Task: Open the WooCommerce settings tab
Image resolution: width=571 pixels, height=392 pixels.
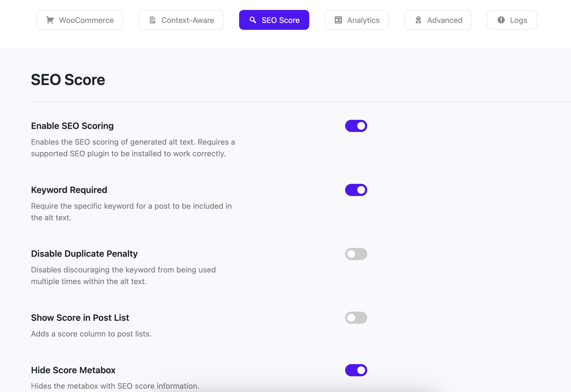Action: point(80,20)
